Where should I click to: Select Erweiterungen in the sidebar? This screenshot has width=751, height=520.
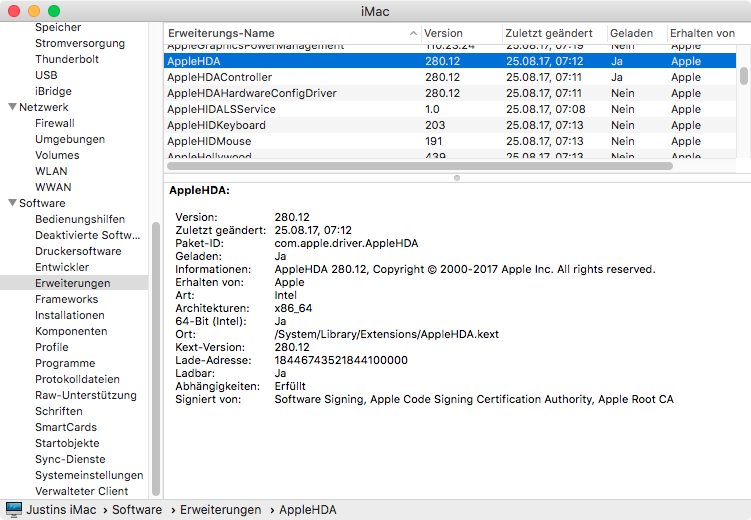coord(73,283)
